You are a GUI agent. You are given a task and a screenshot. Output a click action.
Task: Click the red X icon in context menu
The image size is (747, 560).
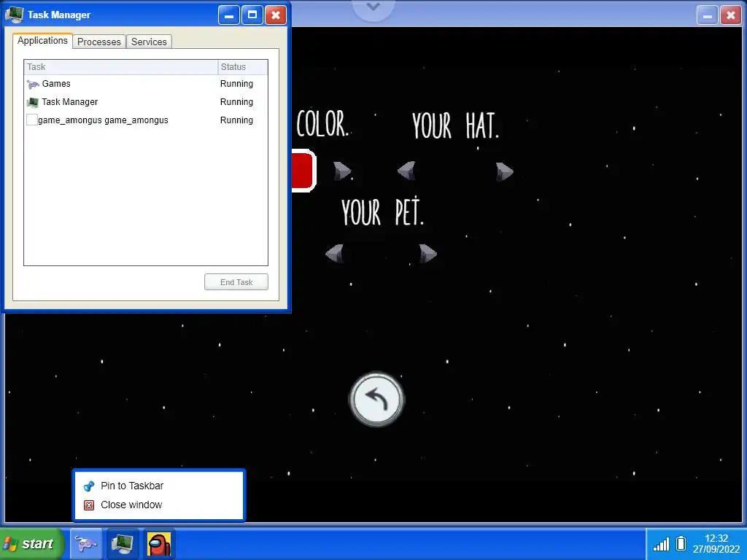click(88, 505)
